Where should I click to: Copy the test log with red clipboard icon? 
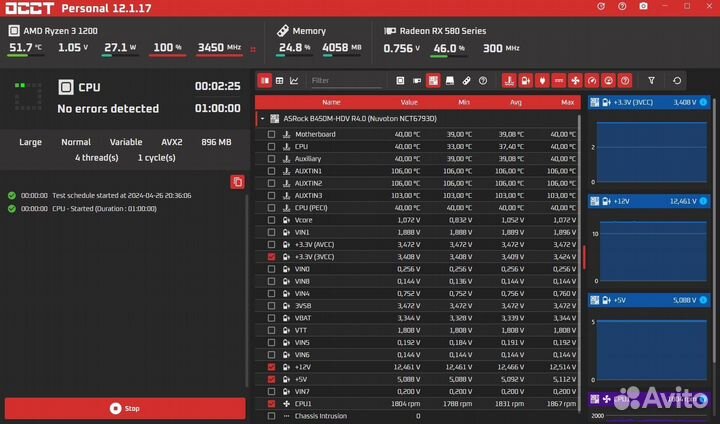coord(237,182)
